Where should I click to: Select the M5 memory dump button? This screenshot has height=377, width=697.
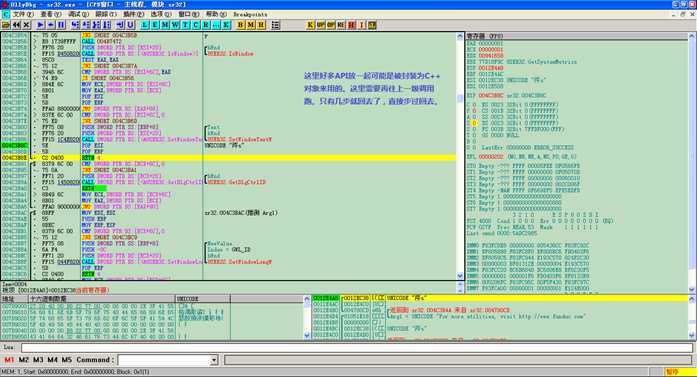tap(67, 360)
